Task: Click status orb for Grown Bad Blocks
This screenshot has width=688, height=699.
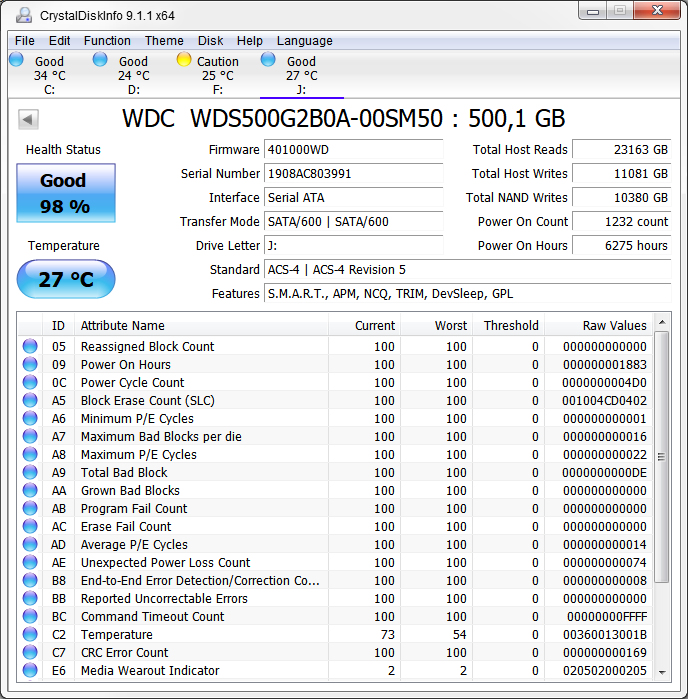Action: [30, 490]
